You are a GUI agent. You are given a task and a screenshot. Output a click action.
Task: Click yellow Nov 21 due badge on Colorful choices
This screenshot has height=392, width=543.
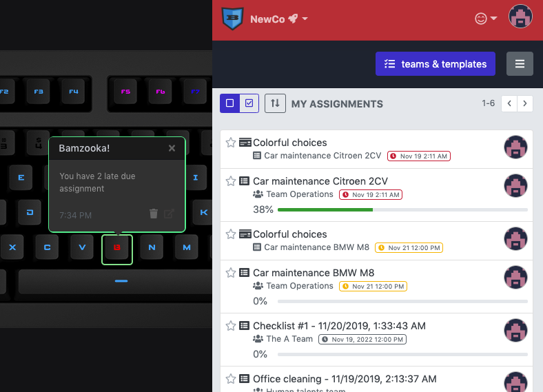[409, 248]
